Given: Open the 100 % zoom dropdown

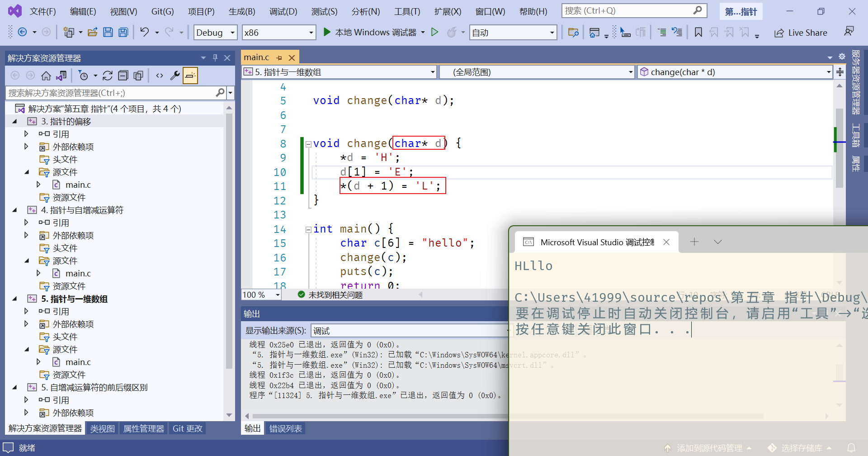Looking at the screenshot, I should coord(261,295).
